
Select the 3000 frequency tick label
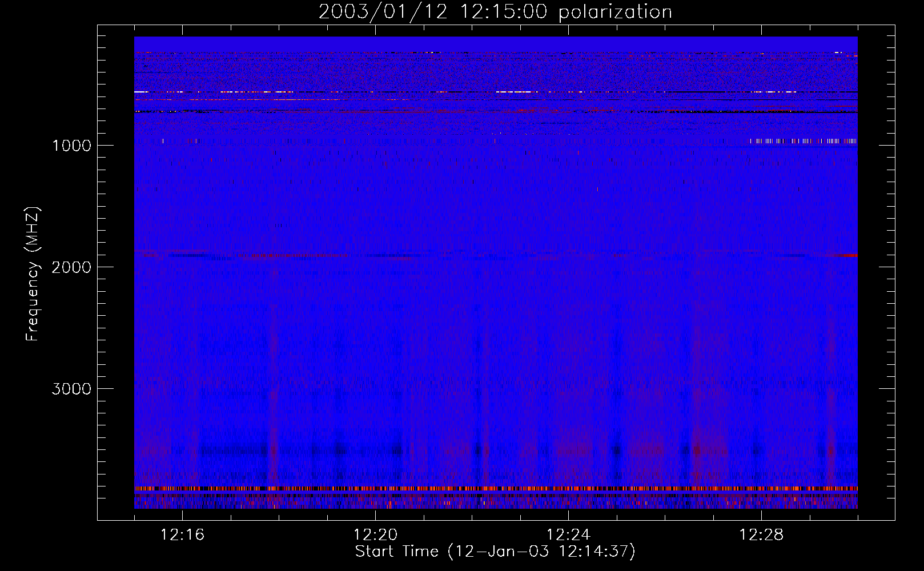point(71,389)
